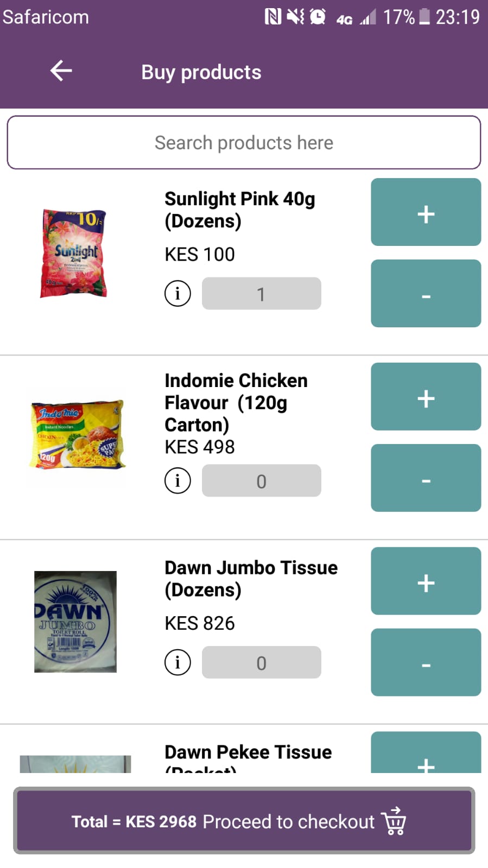The image size is (488, 868).
Task: Increase Sunlight Pink 40g quantity
Action: (x=426, y=212)
